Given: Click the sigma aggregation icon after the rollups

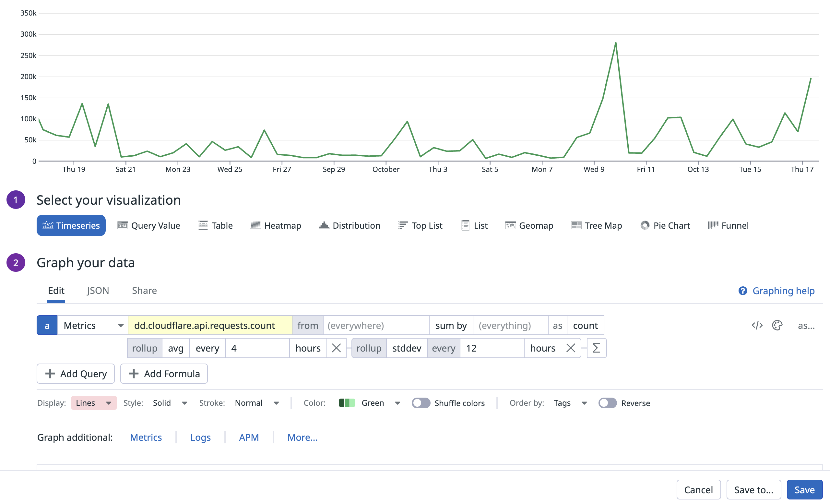Looking at the screenshot, I should point(596,348).
